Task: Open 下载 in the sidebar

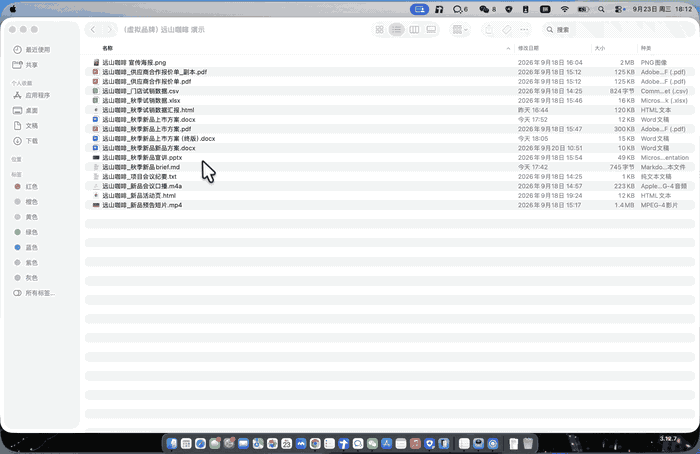Action: pos(31,141)
